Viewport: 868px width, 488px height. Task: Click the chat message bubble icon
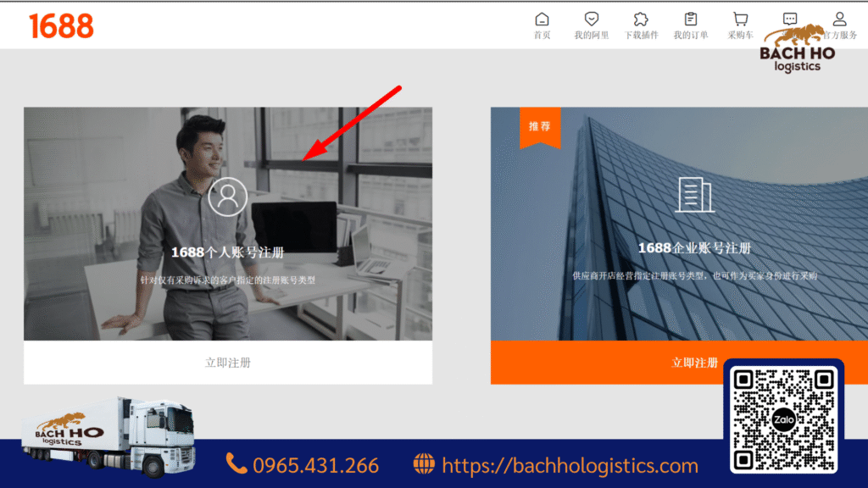[x=790, y=19]
